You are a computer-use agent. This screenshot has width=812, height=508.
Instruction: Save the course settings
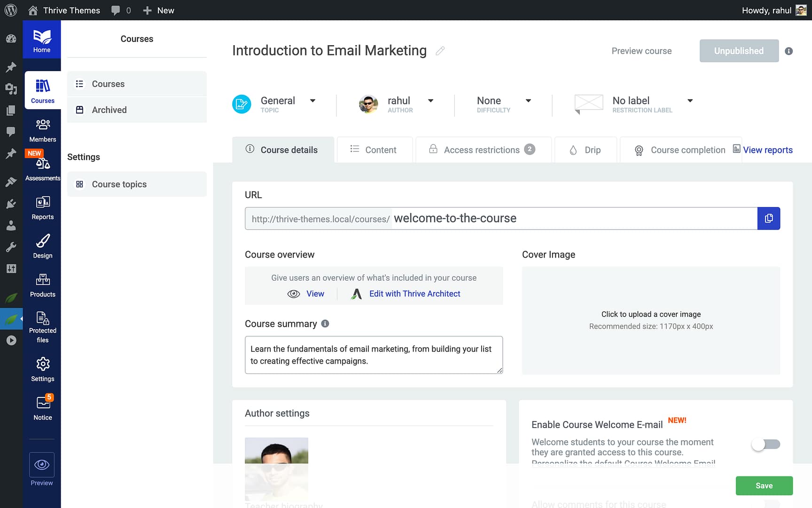tap(764, 485)
